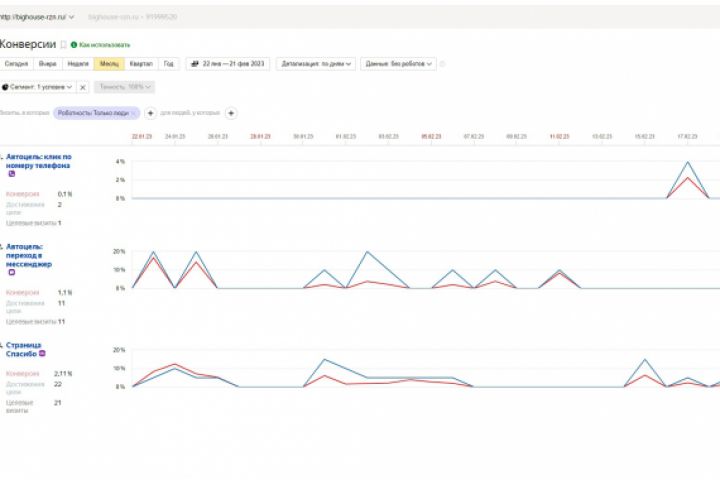Click the green info icon 'Как использовать'
Screen dimensions: 720x480
(74, 45)
